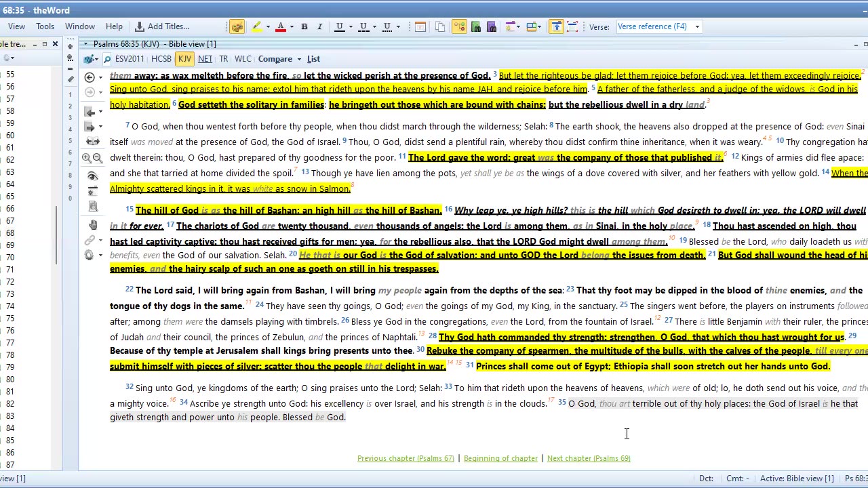Open Previous chapter (Psalms 67) link
Image resolution: width=868 pixels, height=488 pixels.
[x=406, y=458]
